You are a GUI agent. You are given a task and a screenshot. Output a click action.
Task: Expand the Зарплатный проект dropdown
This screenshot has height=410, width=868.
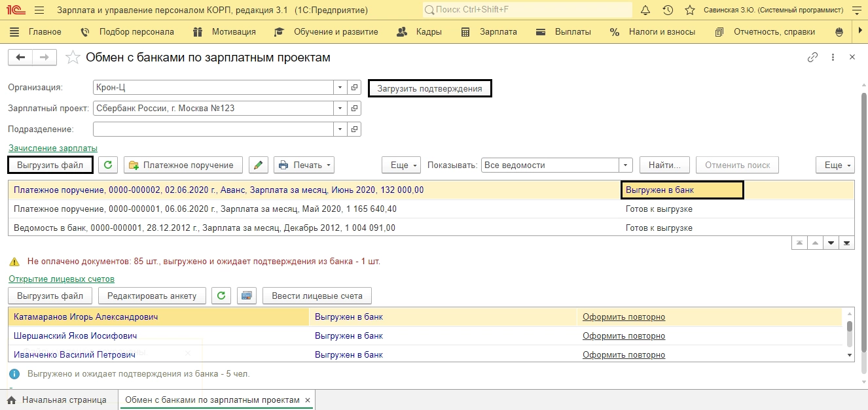tap(340, 109)
